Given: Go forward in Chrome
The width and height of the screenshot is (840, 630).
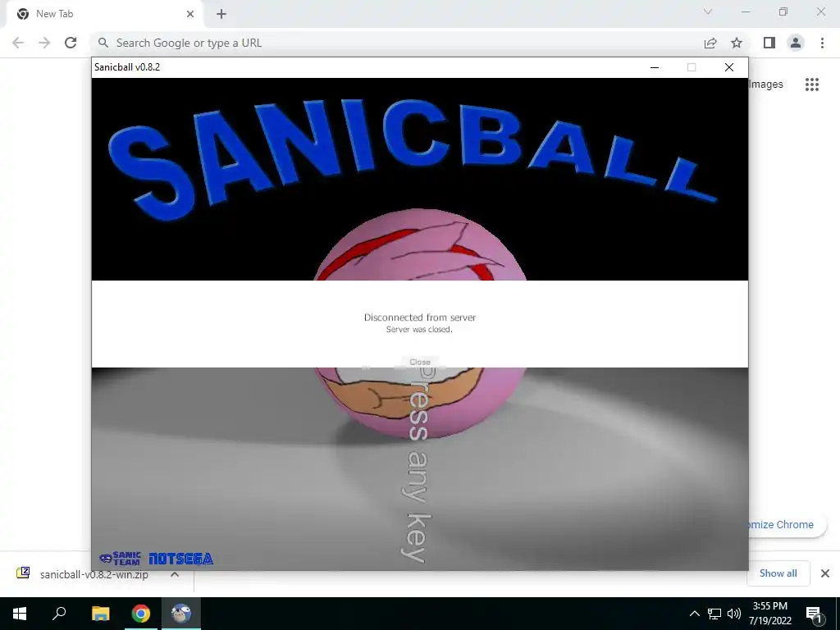Looking at the screenshot, I should point(44,43).
